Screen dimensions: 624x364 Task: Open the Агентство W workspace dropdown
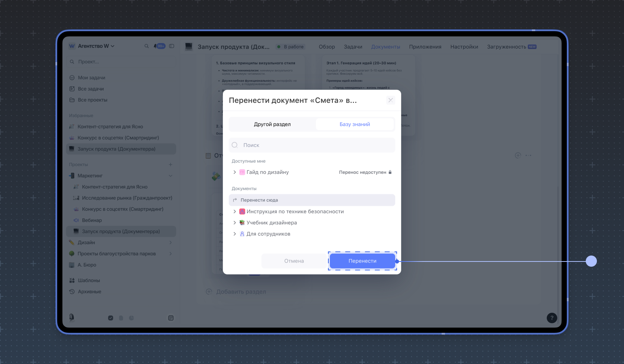click(x=92, y=46)
